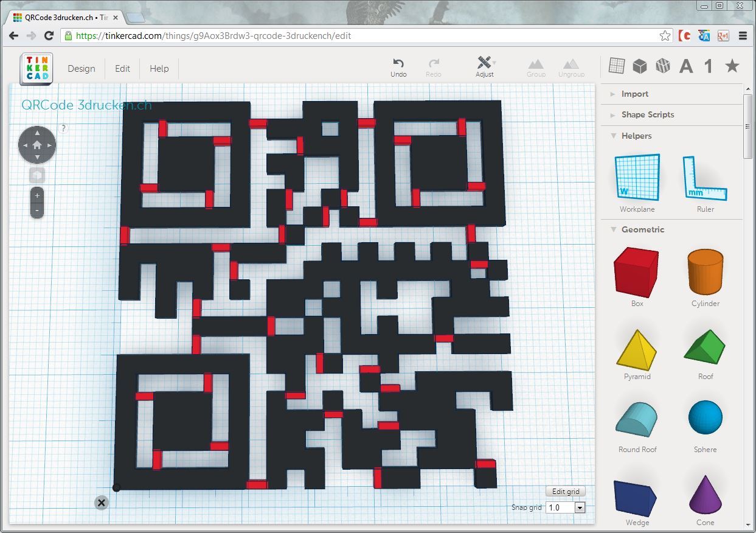Rotate view left with navigation arrow
756x533 pixels.
(x=25, y=145)
